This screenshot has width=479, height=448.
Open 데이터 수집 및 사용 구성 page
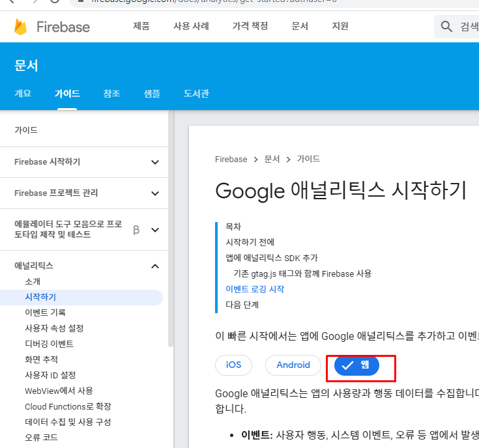click(68, 422)
